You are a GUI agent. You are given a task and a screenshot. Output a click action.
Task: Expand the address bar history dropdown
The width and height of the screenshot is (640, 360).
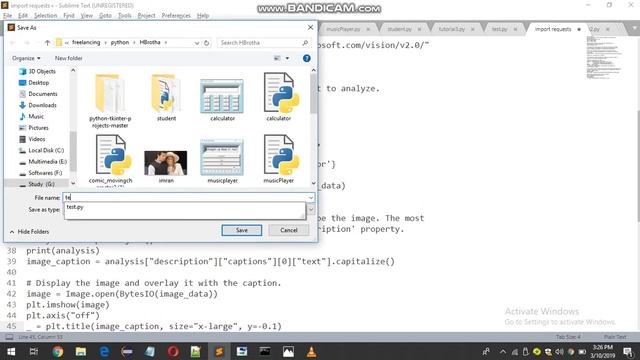click(197, 43)
